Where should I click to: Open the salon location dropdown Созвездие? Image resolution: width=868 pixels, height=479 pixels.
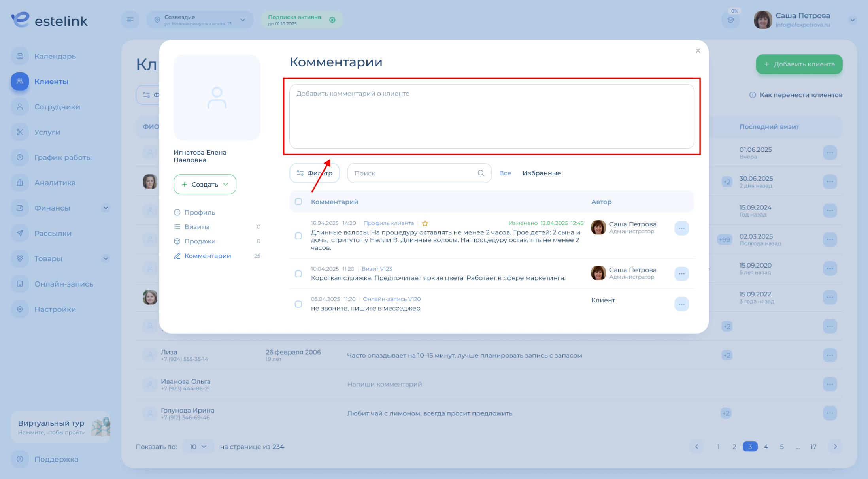[x=200, y=20]
